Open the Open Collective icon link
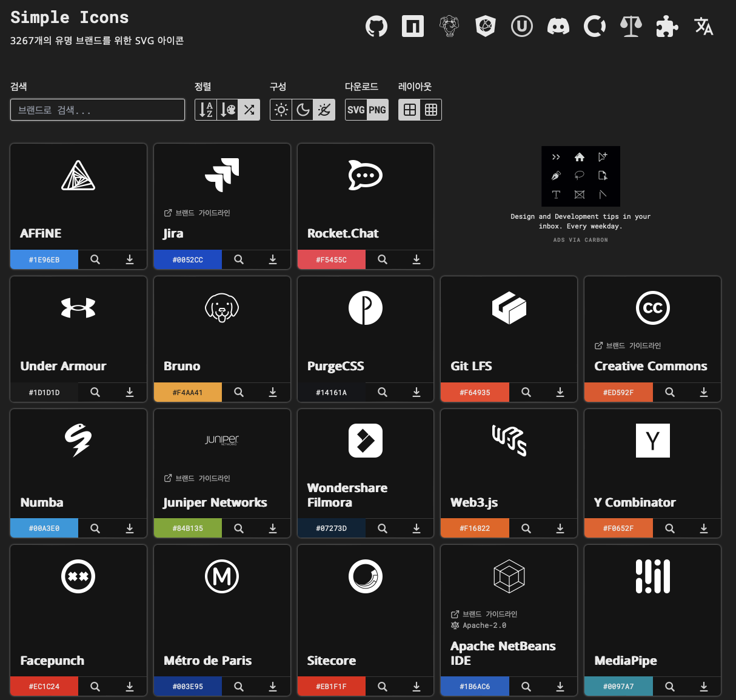 pyautogui.click(x=595, y=26)
